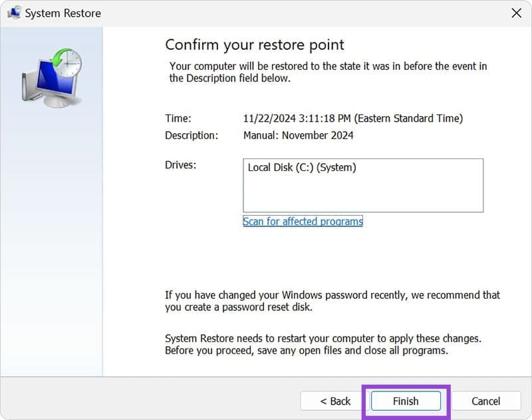Click the restore point time text

coord(352,118)
